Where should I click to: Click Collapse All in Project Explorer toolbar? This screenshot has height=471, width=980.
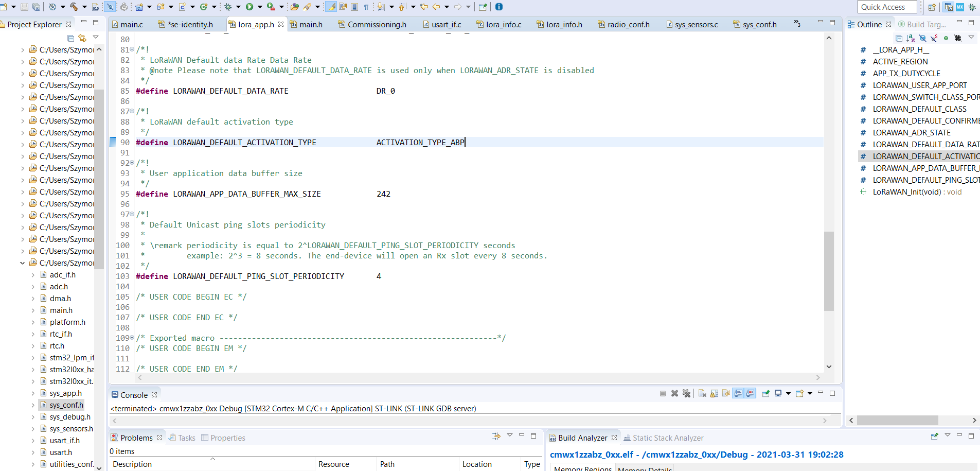(71, 38)
